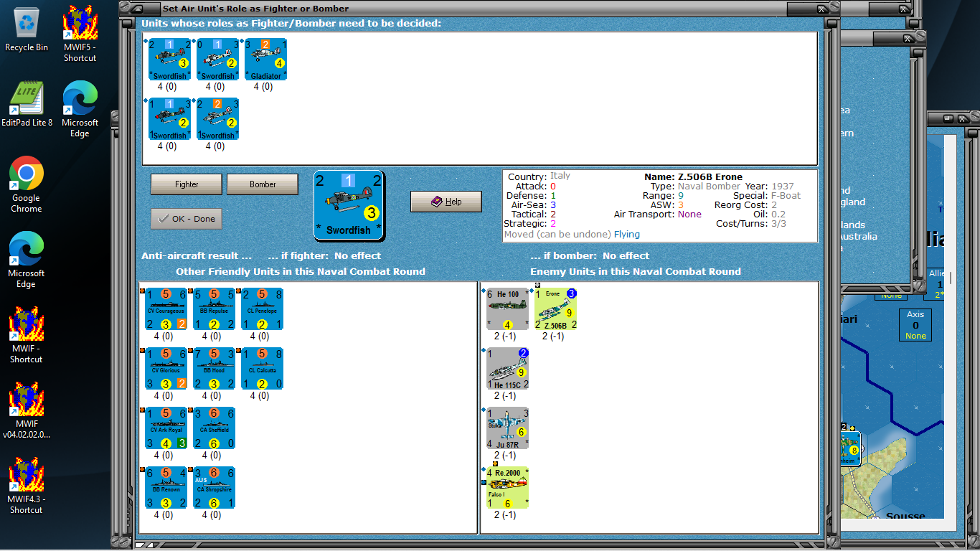This screenshot has width=980, height=551.
Task: Click the Ju 87R Stuka enemy counter
Action: click(x=507, y=428)
